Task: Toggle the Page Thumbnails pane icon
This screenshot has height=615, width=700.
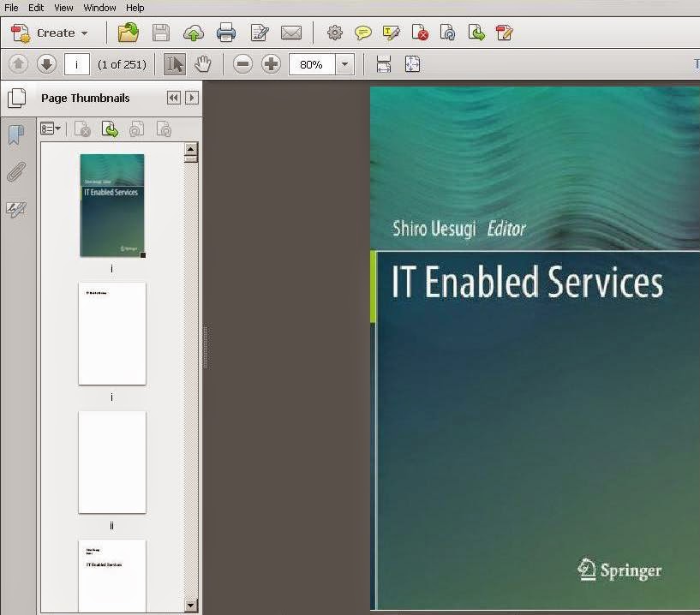Action: coord(16,99)
